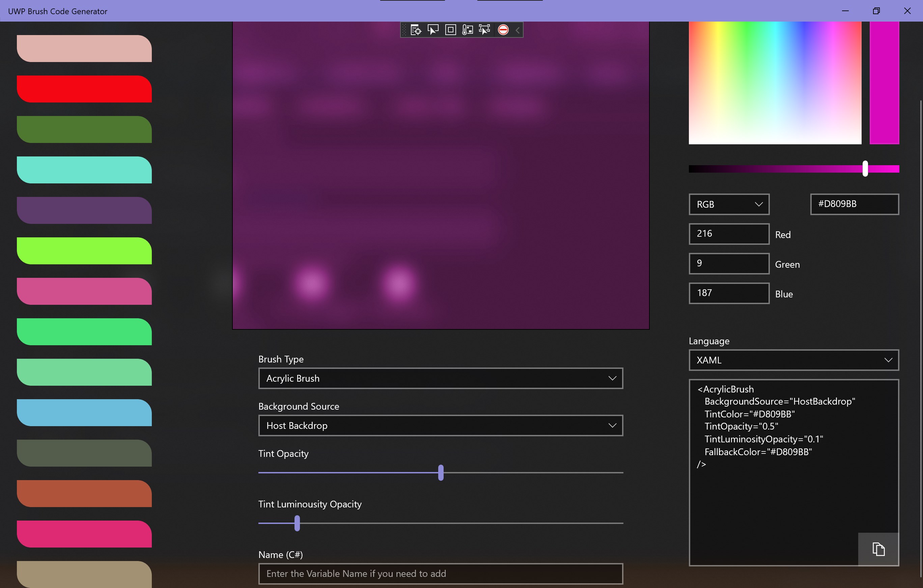The image size is (923, 588).
Task: Expand the Host Backdrop background source dropdown
Action: (x=441, y=425)
